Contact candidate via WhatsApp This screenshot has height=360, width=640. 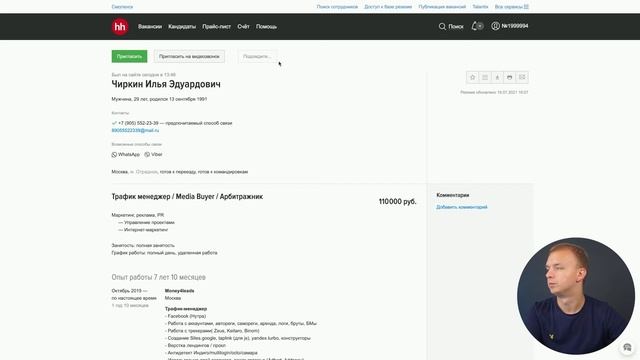(x=125, y=155)
